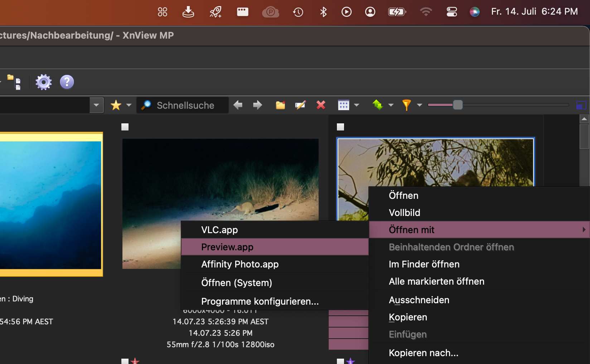Screen dimensions: 590x364
Task: Select Affinity Photo.app in submenu
Action: 240,264
